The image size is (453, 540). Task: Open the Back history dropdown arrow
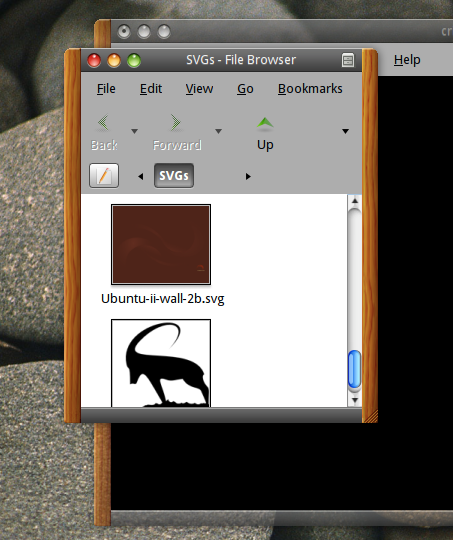[135, 131]
